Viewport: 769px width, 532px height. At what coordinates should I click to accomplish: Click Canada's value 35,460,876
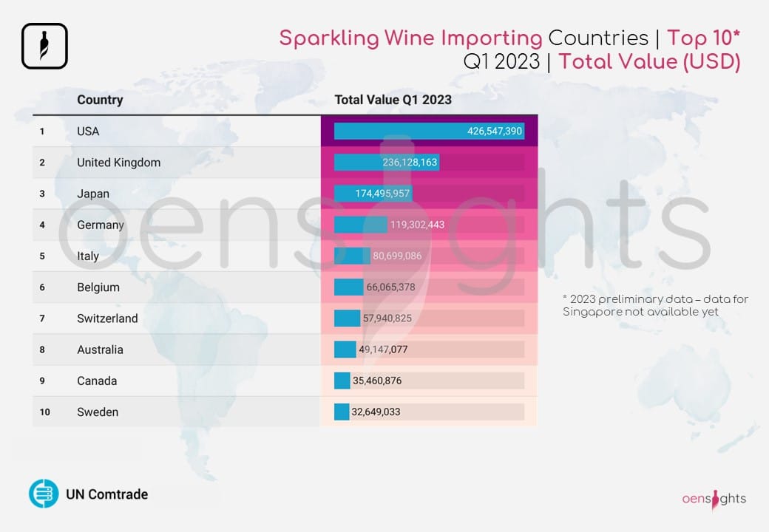(377, 381)
